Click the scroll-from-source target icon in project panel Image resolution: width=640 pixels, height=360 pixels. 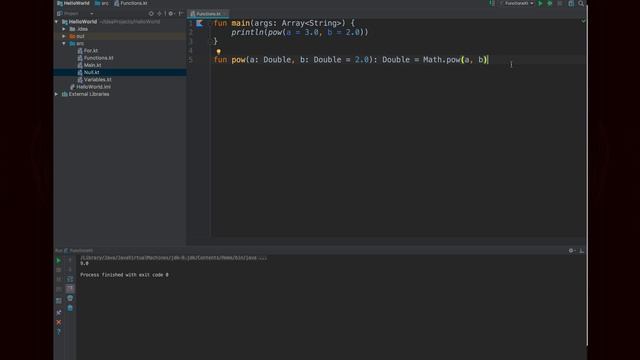coord(151,13)
